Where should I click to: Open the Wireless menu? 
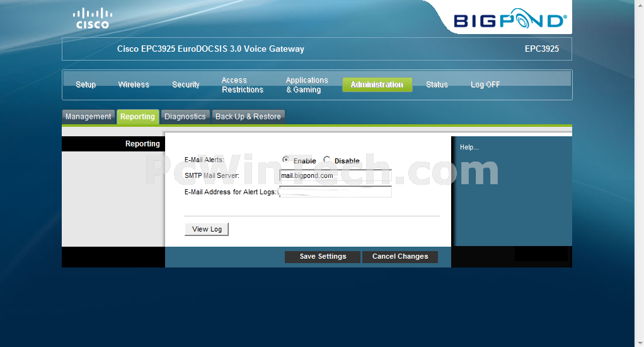[134, 85]
